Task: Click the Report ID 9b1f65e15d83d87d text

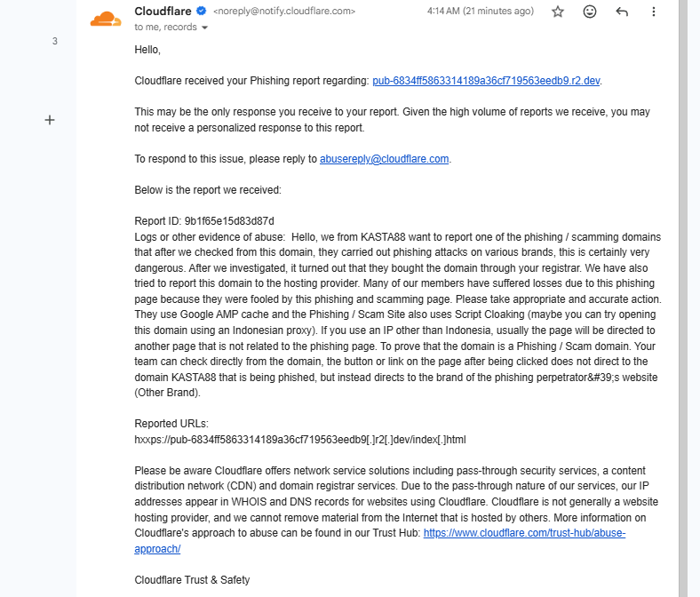Action: pyautogui.click(x=204, y=221)
